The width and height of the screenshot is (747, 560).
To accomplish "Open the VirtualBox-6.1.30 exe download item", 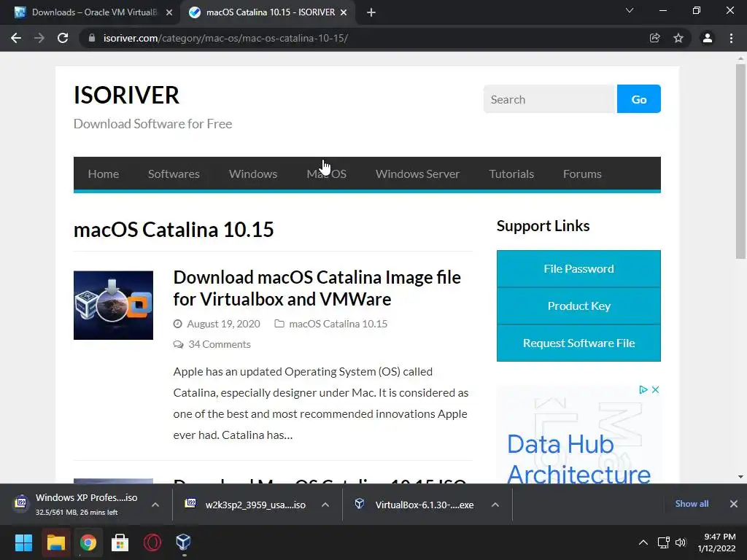I will click(415, 505).
